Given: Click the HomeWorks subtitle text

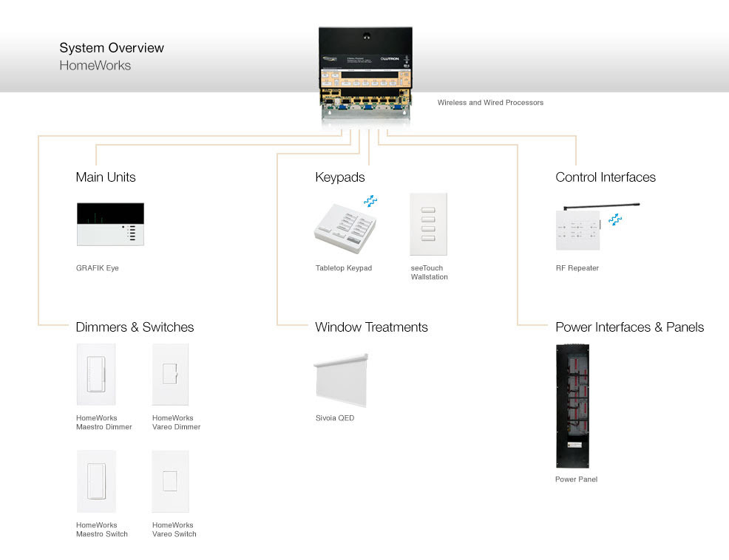Looking at the screenshot, I should tap(95, 66).
